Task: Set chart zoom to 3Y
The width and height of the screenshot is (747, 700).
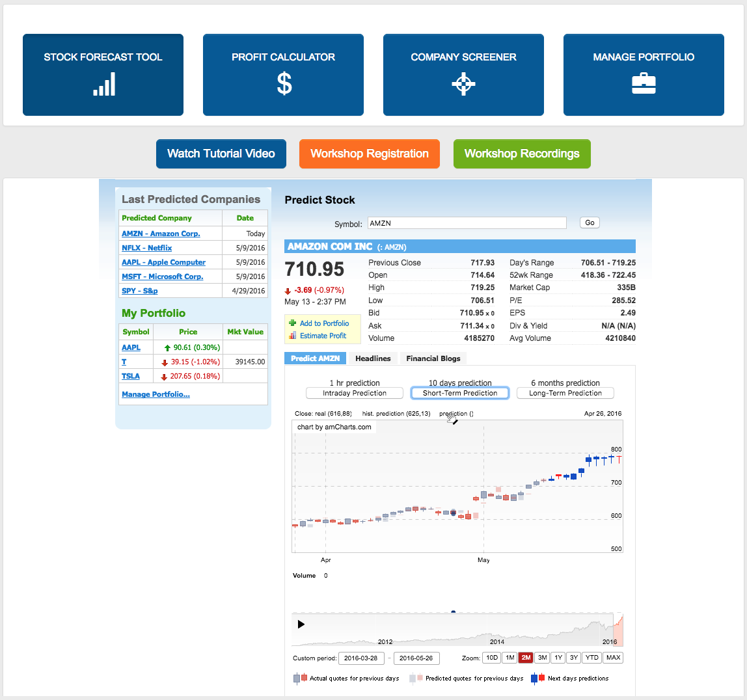Action: pos(574,658)
